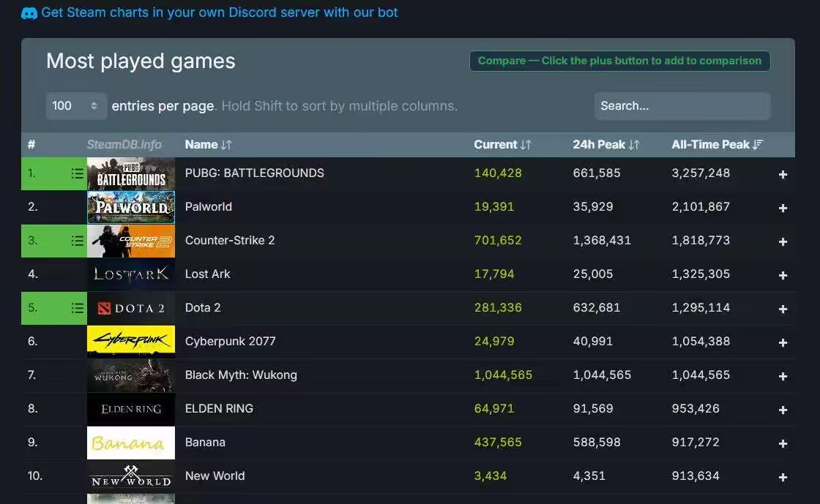This screenshot has height=504, width=820.
Task: Sort by the # rank column header
Action: 31,145
